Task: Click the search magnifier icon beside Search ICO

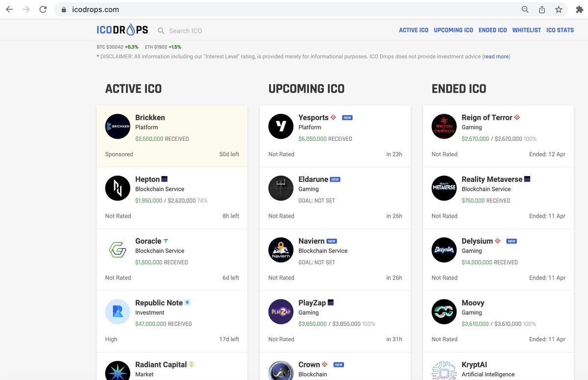Action: pos(161,31)
